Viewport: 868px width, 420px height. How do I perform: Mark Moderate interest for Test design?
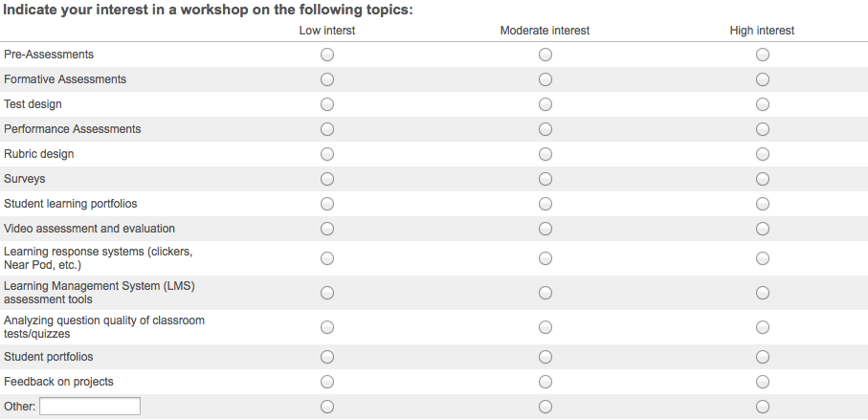545,104
